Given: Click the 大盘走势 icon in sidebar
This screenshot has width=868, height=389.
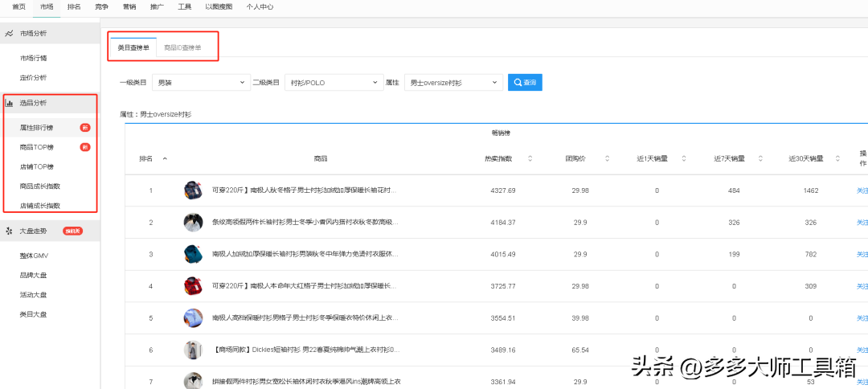Looking at the screenshot, I should 9,231.
